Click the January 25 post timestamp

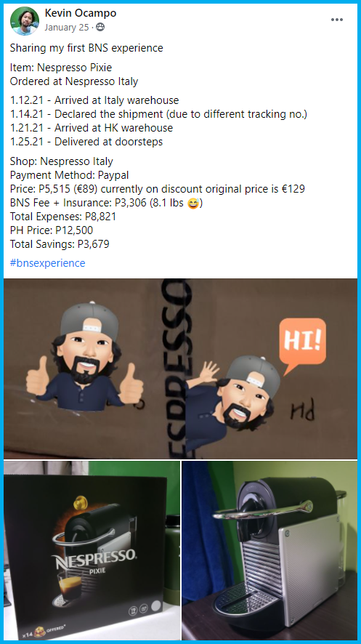[66, 28]
